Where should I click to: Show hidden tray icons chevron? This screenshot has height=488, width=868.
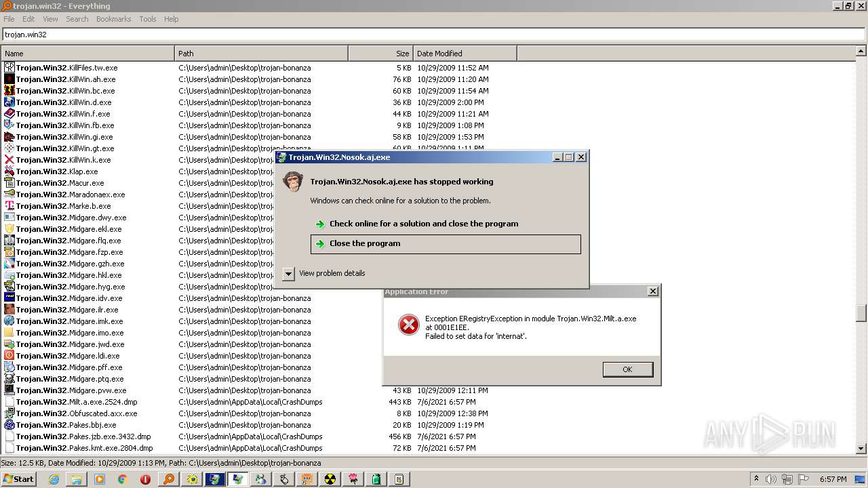click(x=756, y=479)
